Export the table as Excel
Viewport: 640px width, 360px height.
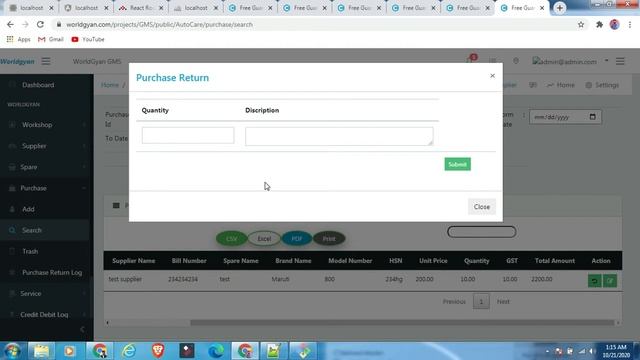(264, 239)
